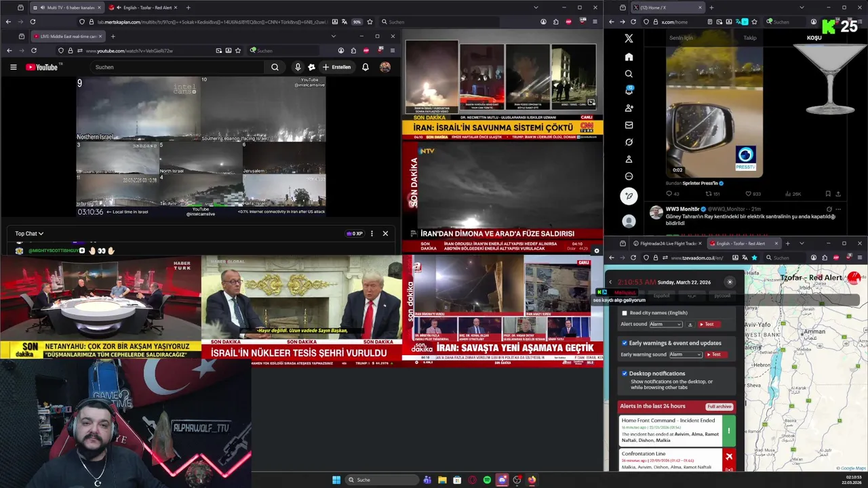The width and height of the screenshot is (868, 488).
Task: Open live chat three-dot options menu
Action: click(x=372, y=234)
